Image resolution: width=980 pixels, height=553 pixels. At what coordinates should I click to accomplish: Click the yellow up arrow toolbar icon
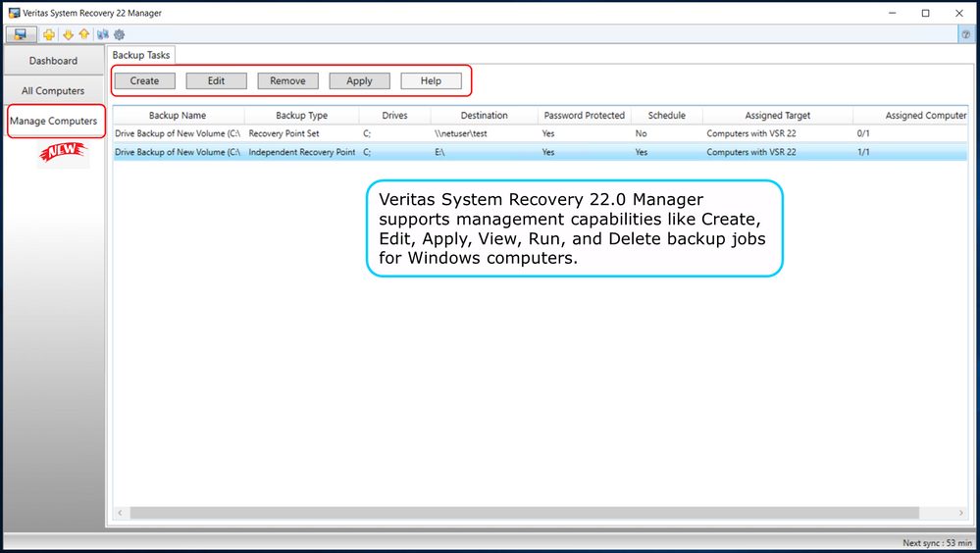(x=84, y=34)
